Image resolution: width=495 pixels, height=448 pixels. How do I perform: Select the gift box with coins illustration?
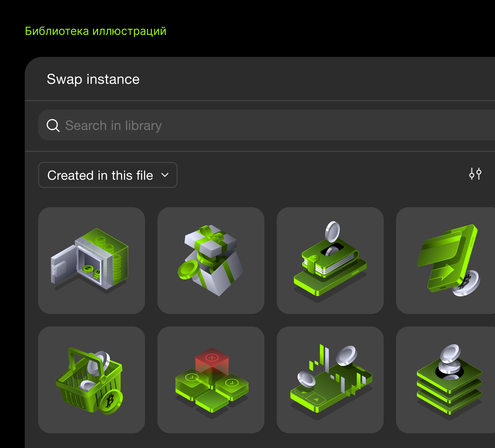(211, 260)
